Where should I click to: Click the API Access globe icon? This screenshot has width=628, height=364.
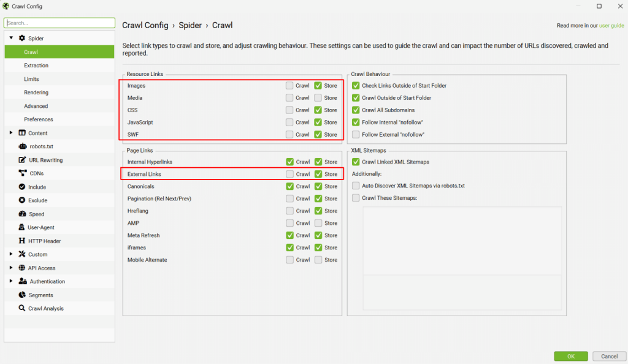[22, 268]
